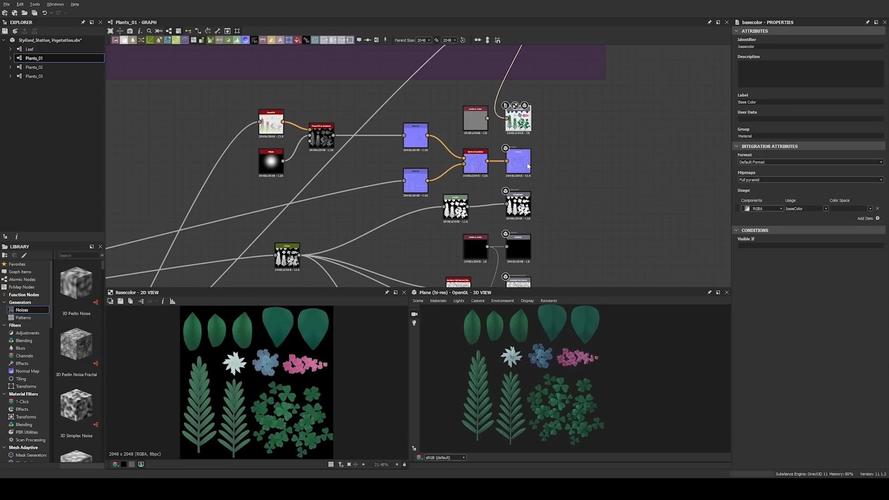889x500 pixels.
Task: Click the open package folder icon
Action: coord(24,12)
